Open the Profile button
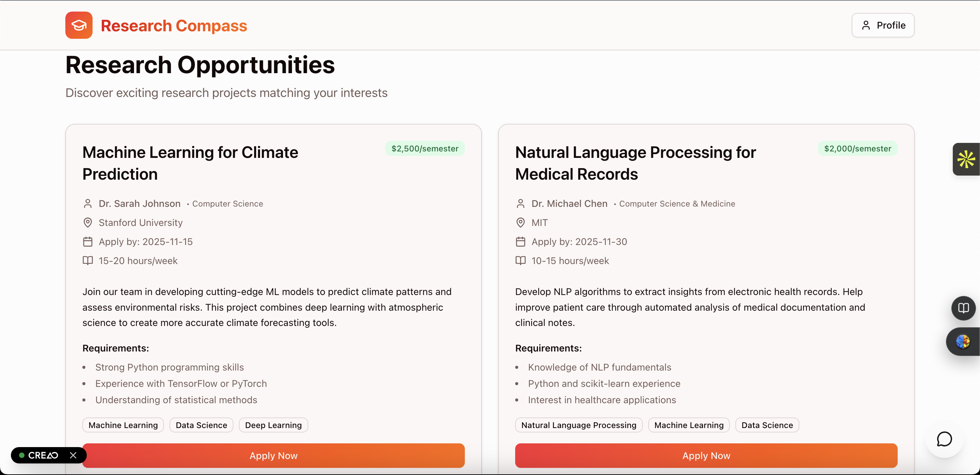 (883, 25)
